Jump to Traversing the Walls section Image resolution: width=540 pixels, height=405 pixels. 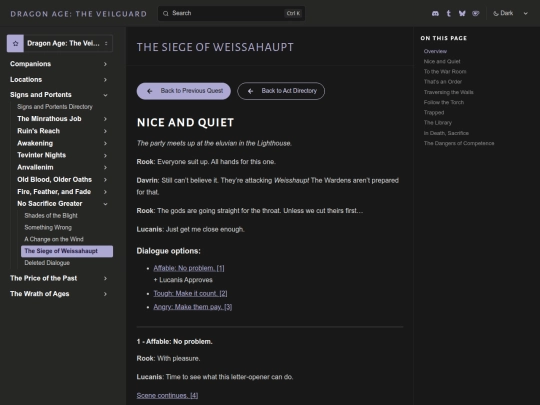(448, 92)
